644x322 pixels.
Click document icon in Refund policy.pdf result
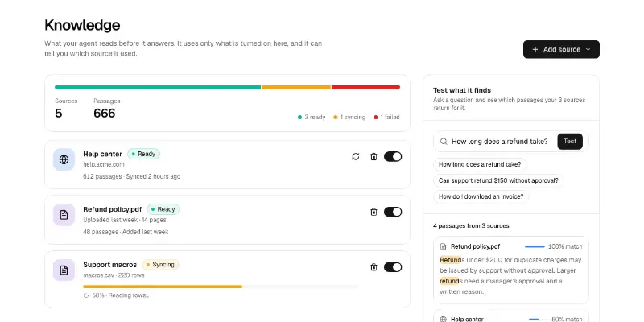click(444, 247)
